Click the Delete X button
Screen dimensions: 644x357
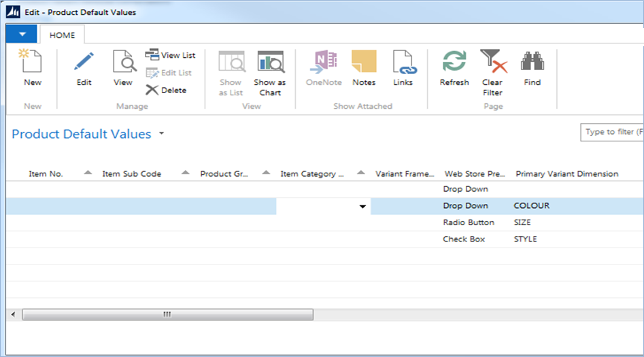point(166,90)
